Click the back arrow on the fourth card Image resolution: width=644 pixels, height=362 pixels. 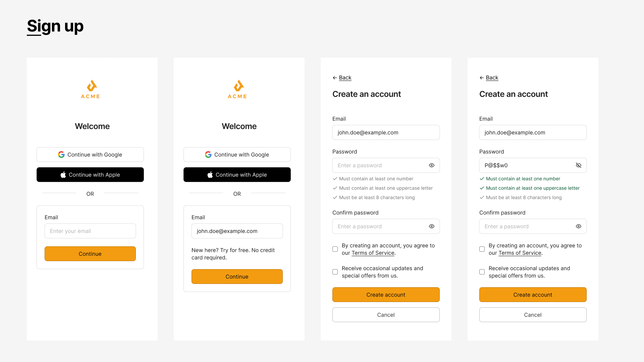(482, 77)
